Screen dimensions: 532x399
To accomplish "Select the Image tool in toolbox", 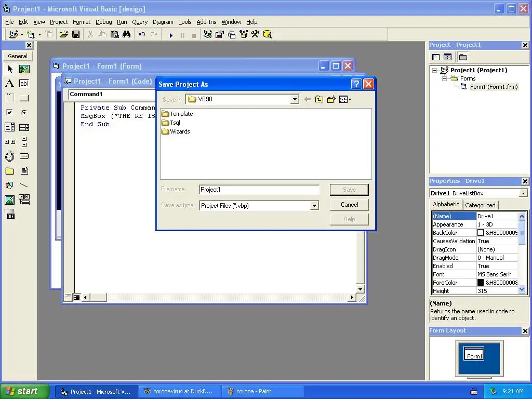I will 10,200.
